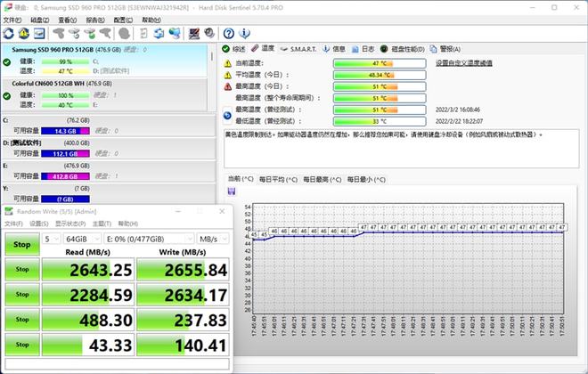This screenshot has width=588, height=374.
Task: Switch to the 信息 tab
Action: pyautogui.click(x=334, y=49)
